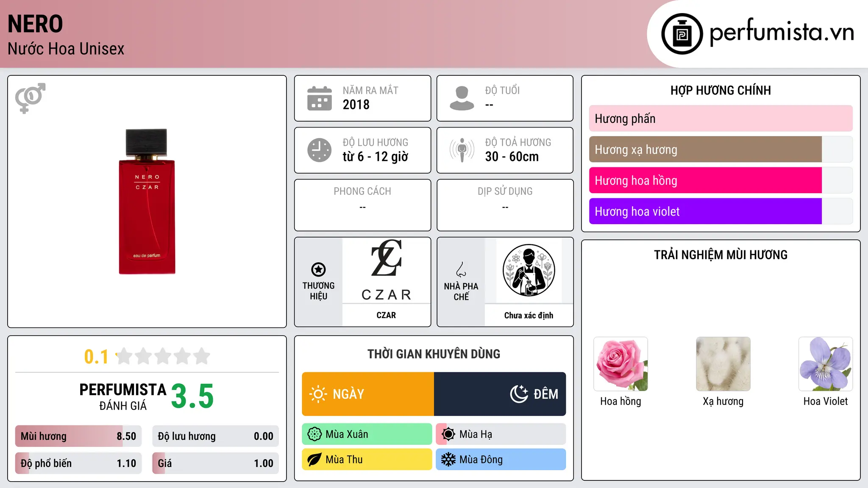
Task: Click the Hương xạ hương accord bar
Action: pyautogui.click(x=721, y=150)
